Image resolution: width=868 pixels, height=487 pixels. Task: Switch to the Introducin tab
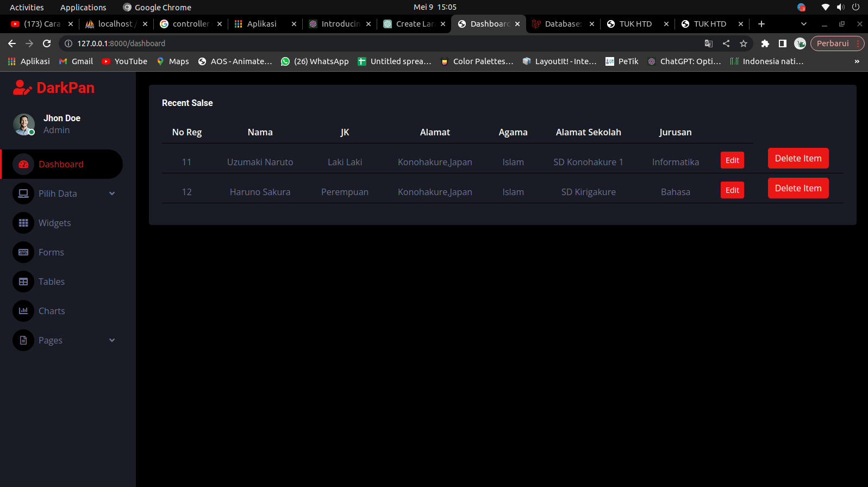tap(339, 24)
